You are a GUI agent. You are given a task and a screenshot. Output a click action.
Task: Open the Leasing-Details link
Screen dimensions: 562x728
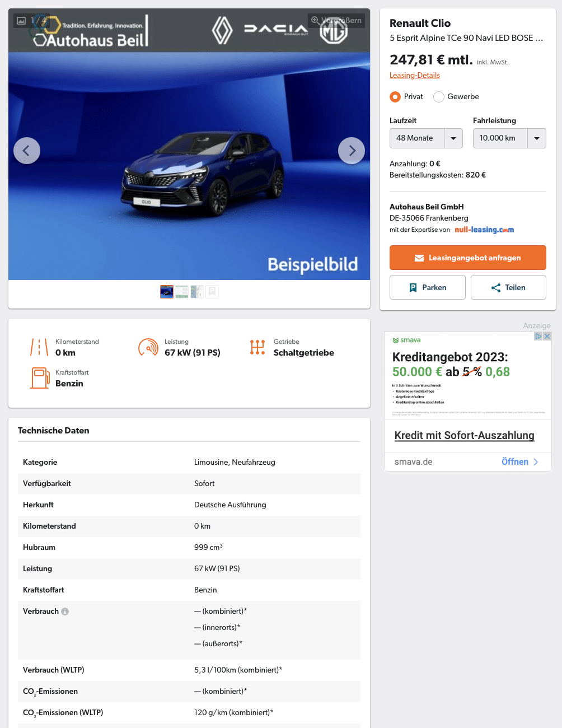click(x=415, y=75)
